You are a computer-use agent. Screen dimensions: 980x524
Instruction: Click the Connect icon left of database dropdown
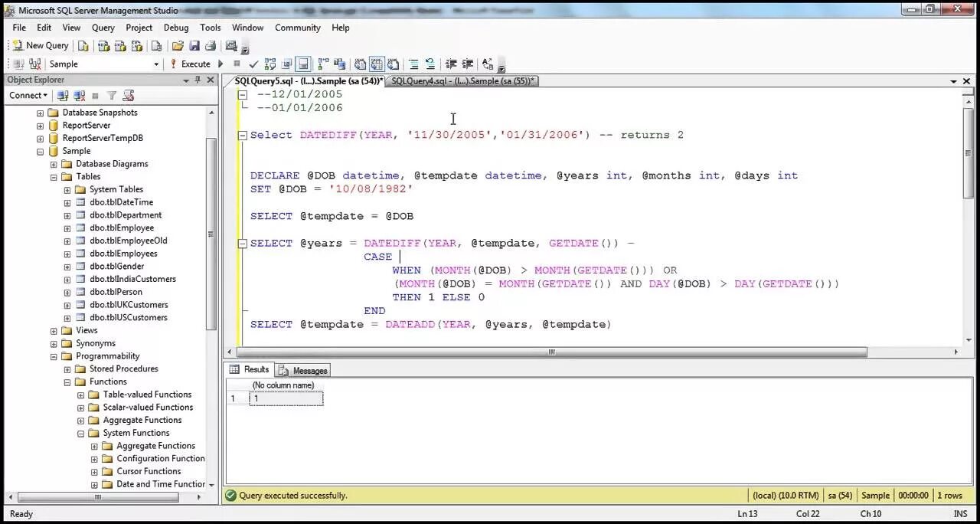click(x=18, y=64)
